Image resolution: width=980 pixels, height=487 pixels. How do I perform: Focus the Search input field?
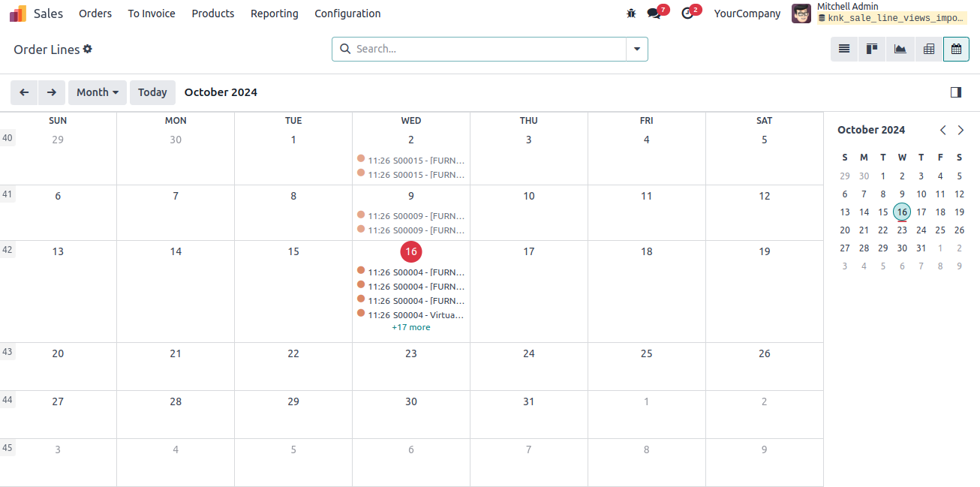pos(488,49)
